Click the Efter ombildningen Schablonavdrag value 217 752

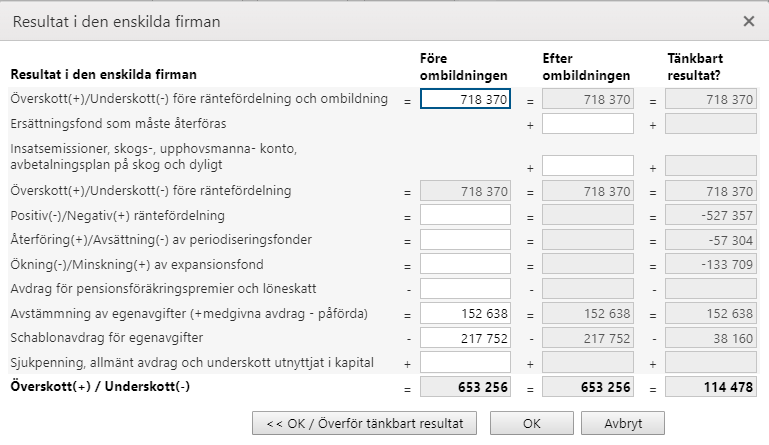pos(588,338)
